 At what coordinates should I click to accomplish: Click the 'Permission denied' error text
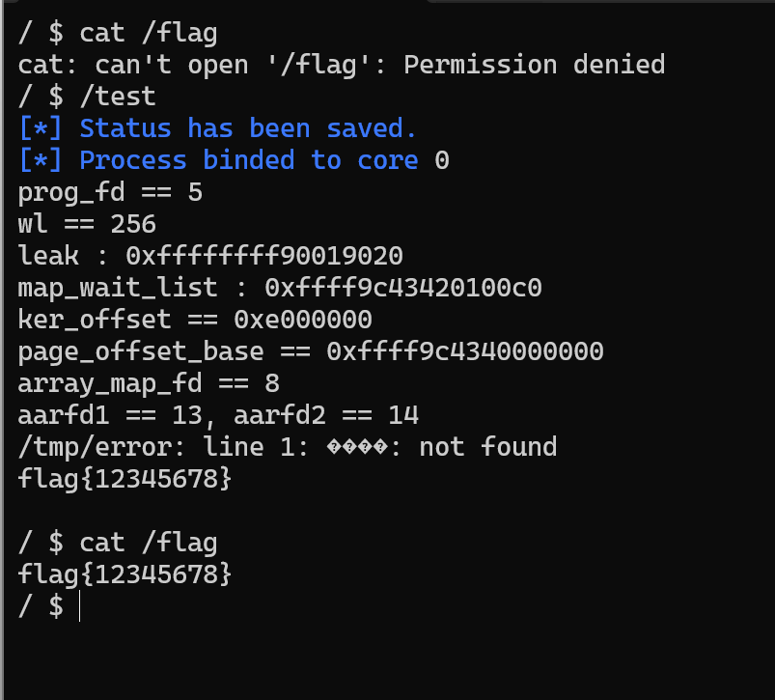click(x=535, y=65)
